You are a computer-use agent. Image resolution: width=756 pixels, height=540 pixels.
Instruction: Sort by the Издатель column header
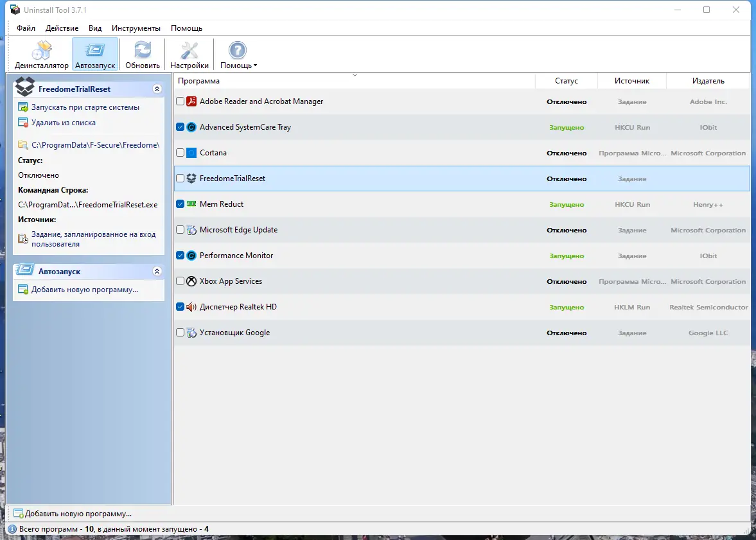pyautogui.click(x=708, y=80)
